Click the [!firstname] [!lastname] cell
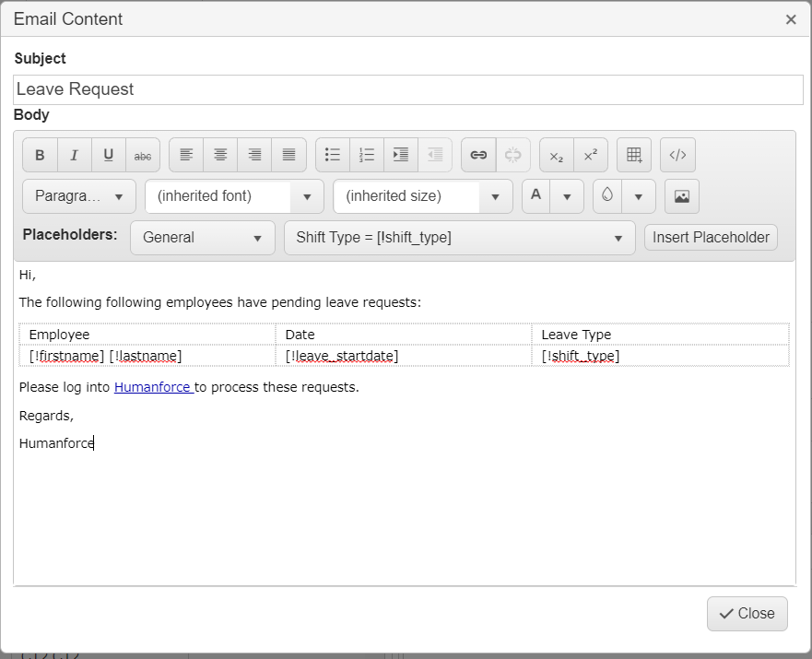The width and height of the screenshot is (812, 659). (147, 356)
